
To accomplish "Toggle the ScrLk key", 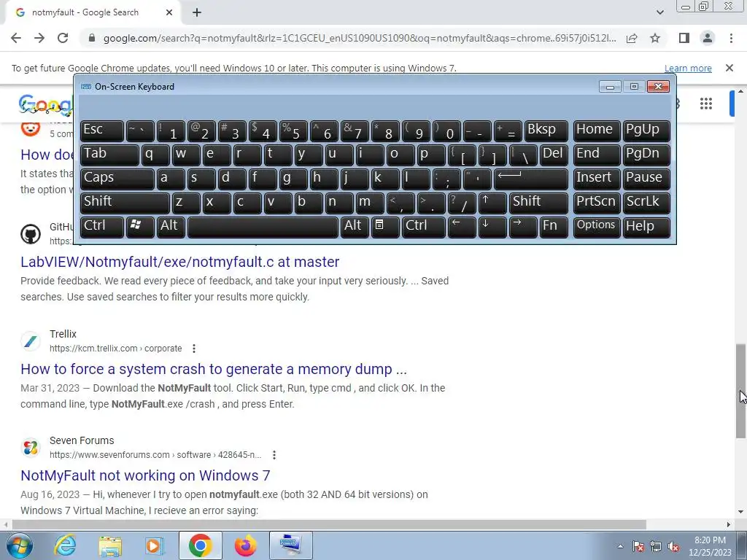I will click(x=646, y=203).
